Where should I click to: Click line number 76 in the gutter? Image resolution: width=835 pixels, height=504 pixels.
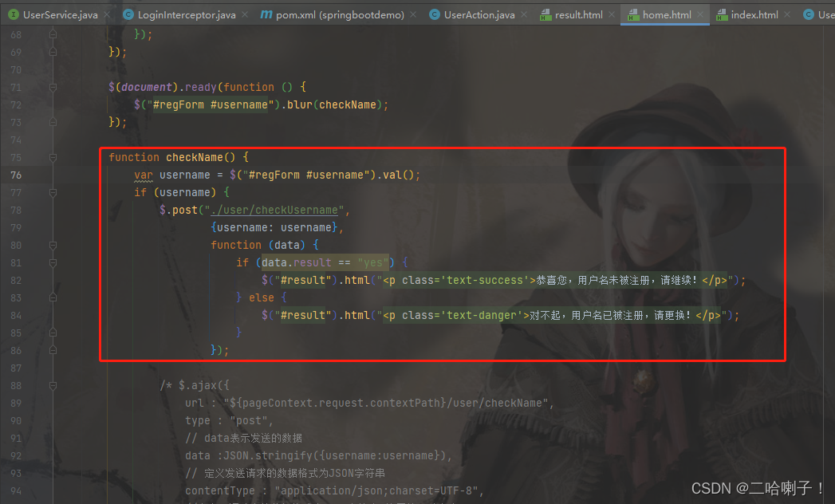click(16, 175)
